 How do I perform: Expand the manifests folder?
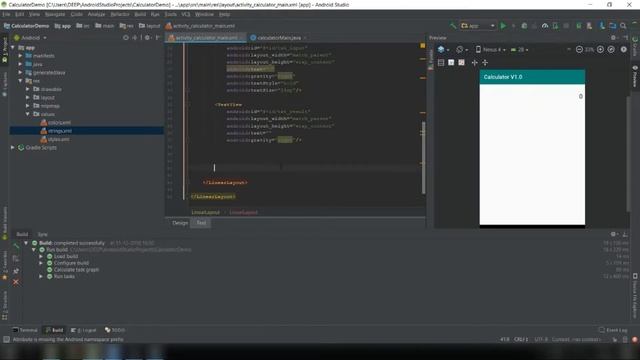click(20, 56)
